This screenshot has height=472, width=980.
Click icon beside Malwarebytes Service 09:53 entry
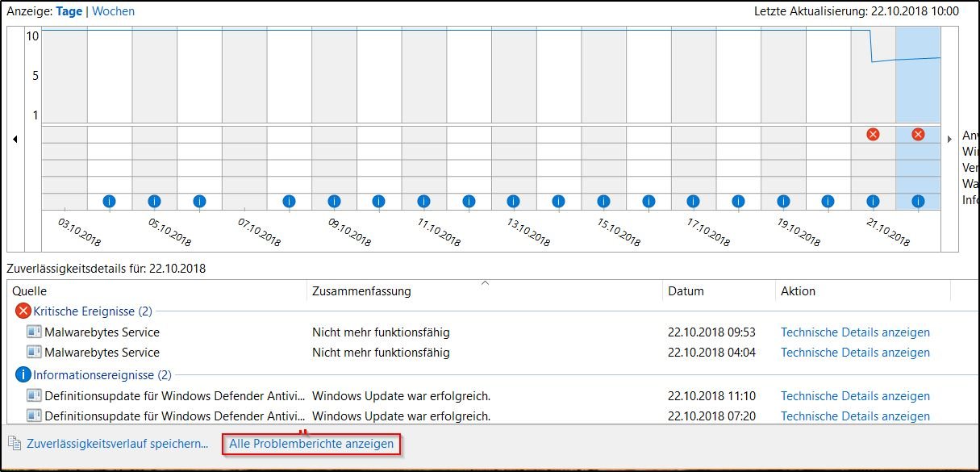34,332
